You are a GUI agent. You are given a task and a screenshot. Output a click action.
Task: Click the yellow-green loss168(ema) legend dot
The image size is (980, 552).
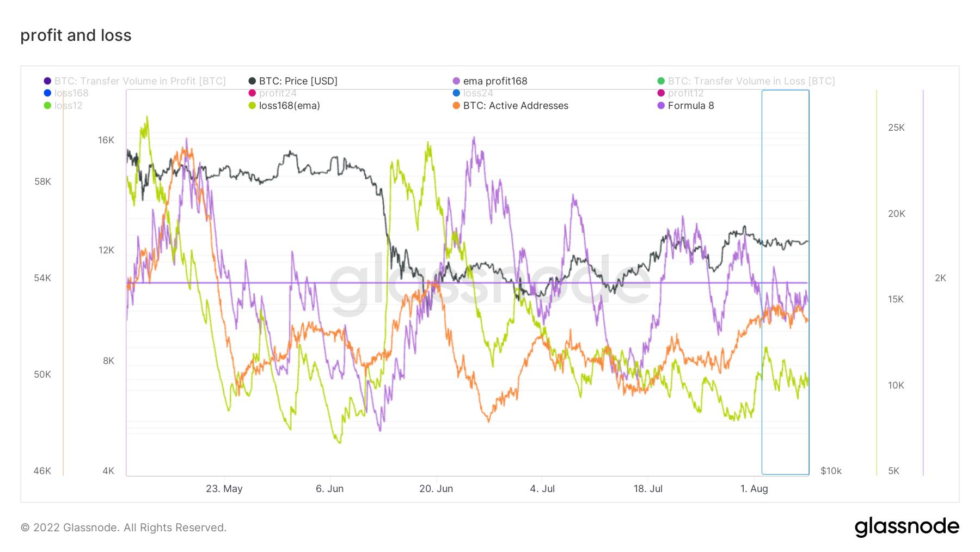point(252,106)
